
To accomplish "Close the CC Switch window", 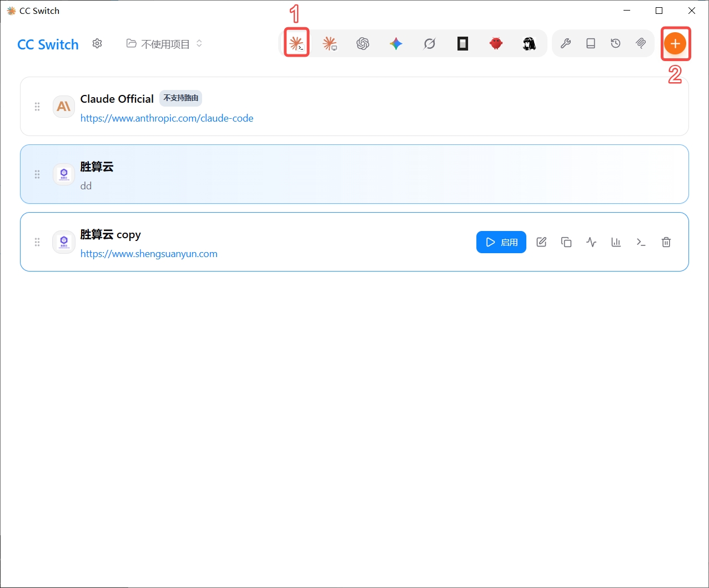I will coord(692,11).
